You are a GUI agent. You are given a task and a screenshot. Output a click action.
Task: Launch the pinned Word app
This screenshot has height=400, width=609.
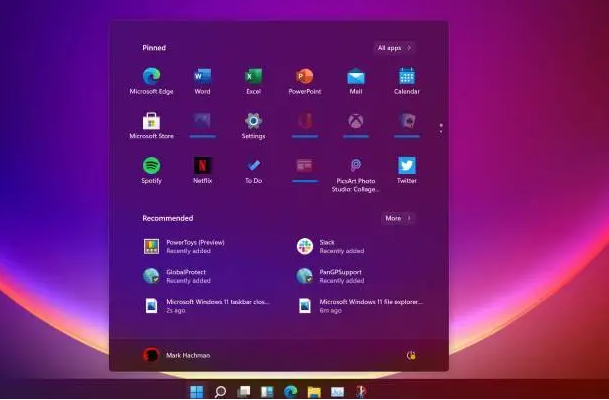pyautogui.click(x=202, y=81)
